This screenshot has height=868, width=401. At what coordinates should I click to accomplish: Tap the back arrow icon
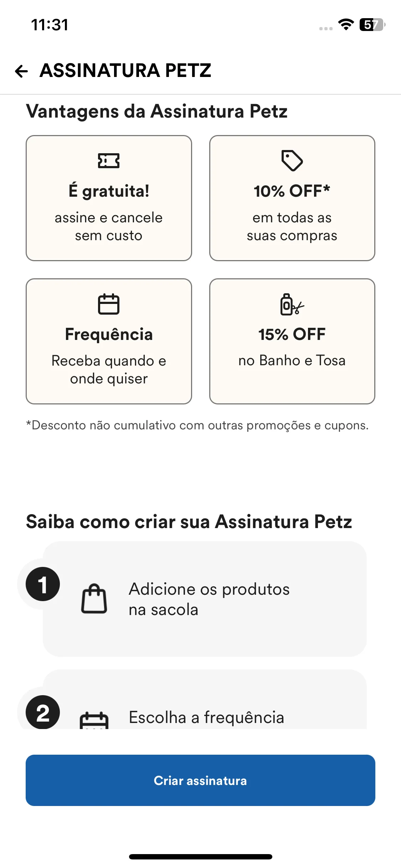point(21,71)
